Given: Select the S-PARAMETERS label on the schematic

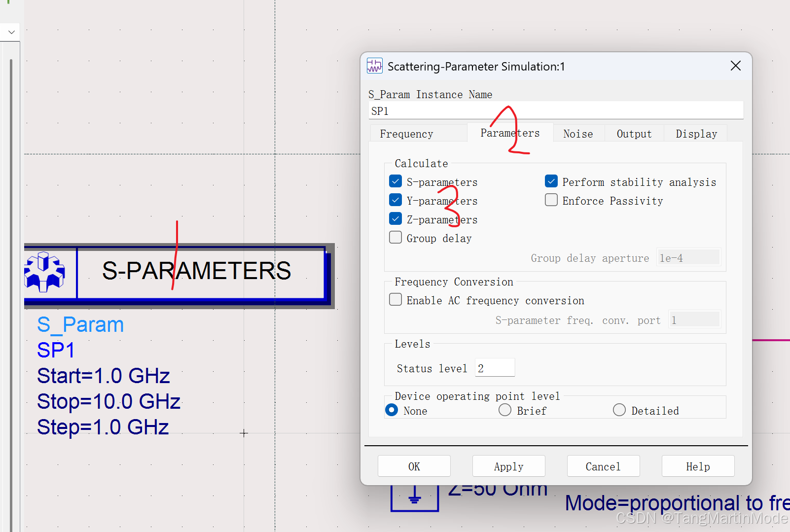Looking at the screenshot, I should pyautogui.click(x=197, y=271).
